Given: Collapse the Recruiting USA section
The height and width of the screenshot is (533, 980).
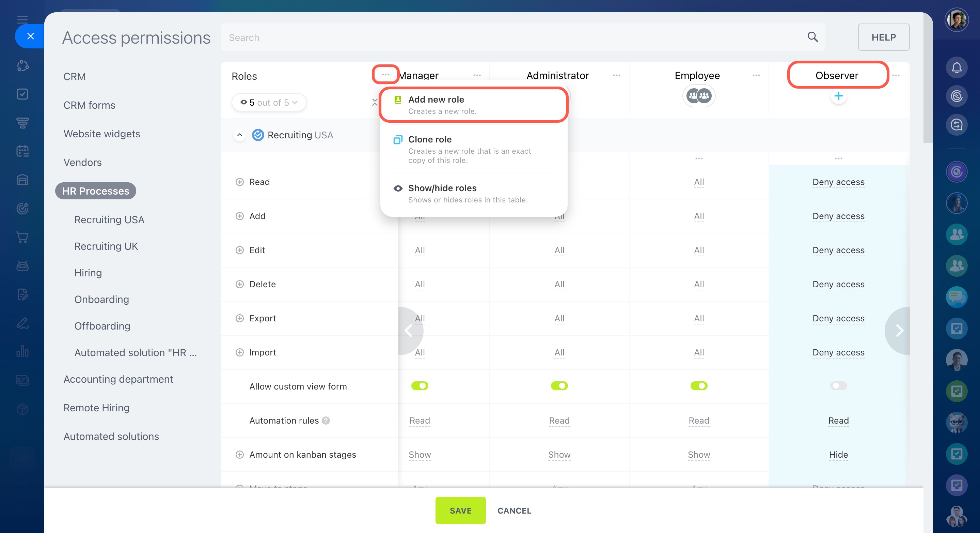Looking at the screenshot, I should click(239, 135).
